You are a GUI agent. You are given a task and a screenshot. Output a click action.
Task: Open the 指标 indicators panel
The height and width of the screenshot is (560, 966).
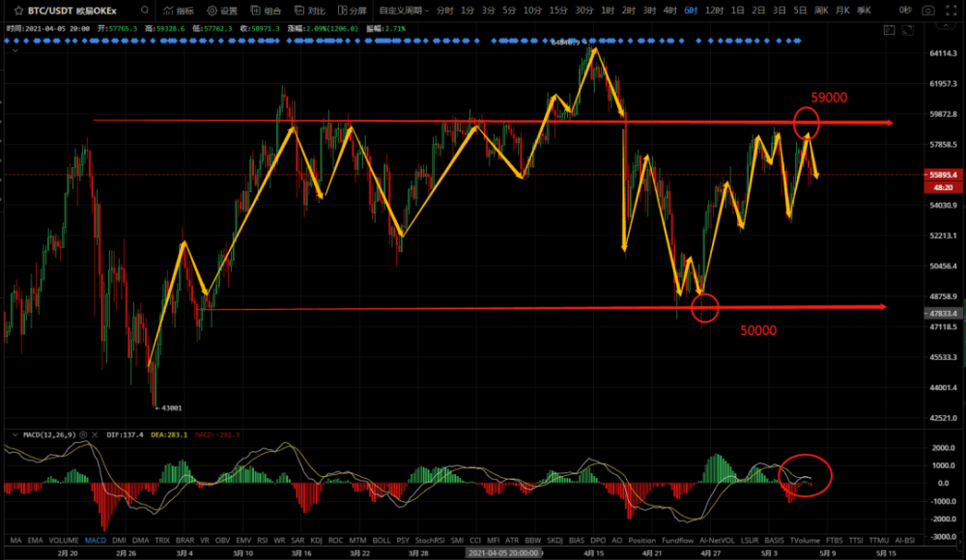point(178,11)
